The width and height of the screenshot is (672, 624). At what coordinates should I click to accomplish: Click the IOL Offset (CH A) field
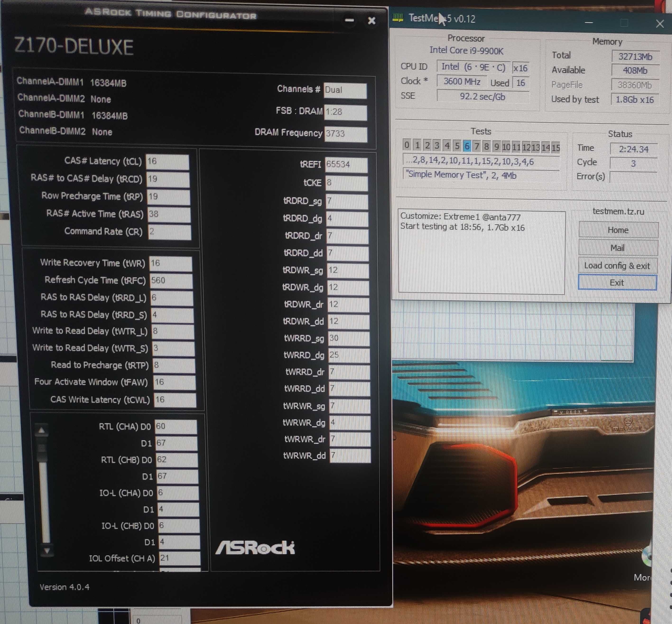180,559
